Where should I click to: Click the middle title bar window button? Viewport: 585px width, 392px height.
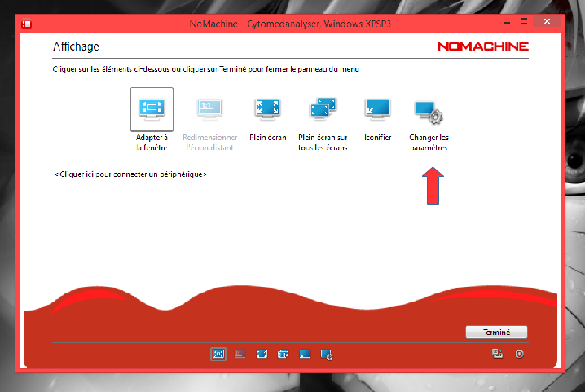524,21
